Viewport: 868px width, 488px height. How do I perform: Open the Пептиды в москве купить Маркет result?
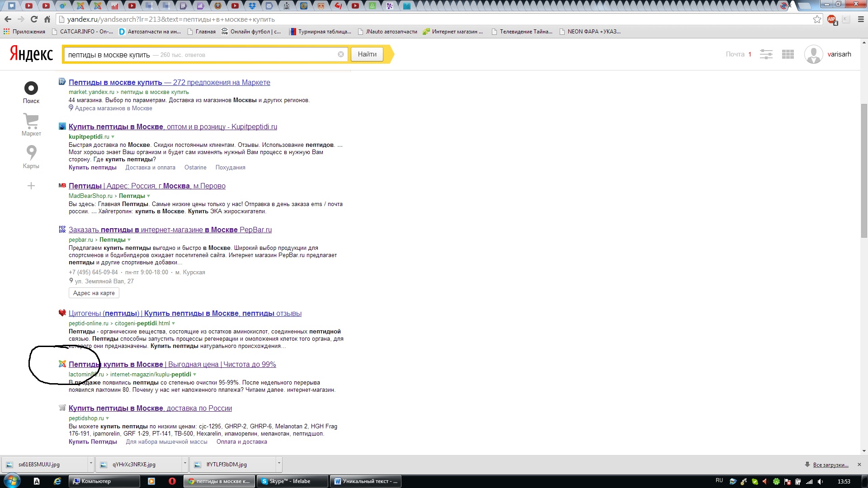point(170,82)
